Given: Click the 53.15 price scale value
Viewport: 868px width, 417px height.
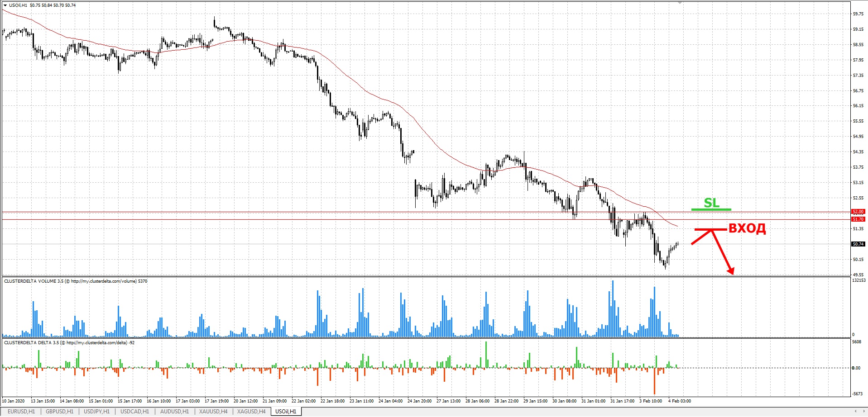Looking at the screenshot, I should (858, 183).
